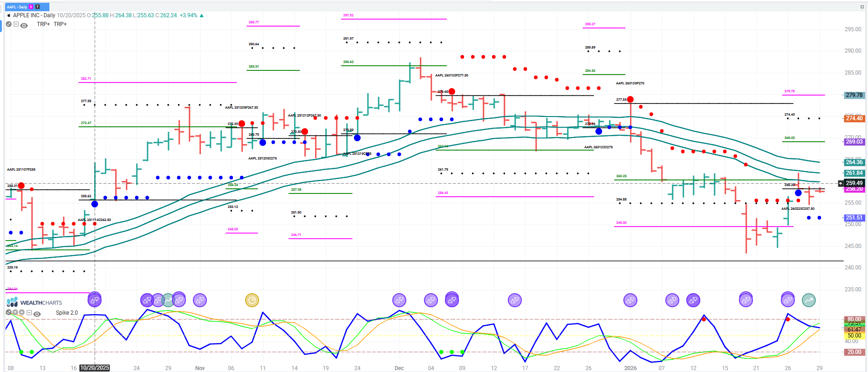Collapse Spike 2.0 legend with minus box
868x372 pixels.
pos(29,313)
